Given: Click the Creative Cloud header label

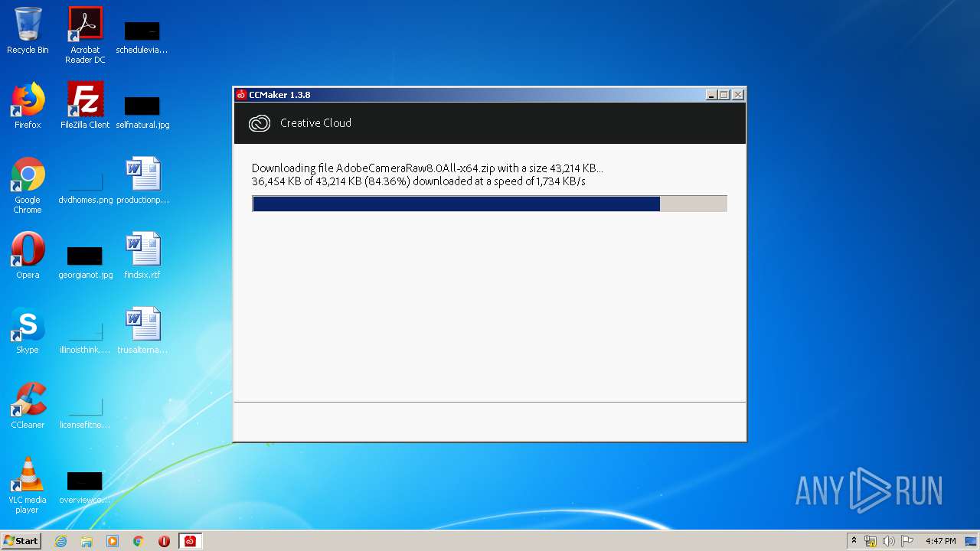Looking at the screenshot, I should pos(315,123).
